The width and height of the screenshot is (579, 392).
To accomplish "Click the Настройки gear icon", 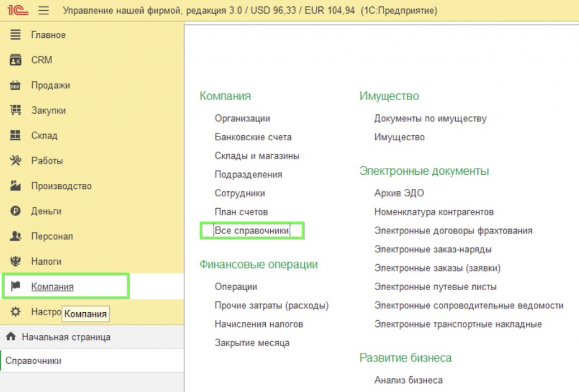I will [15, 312].
